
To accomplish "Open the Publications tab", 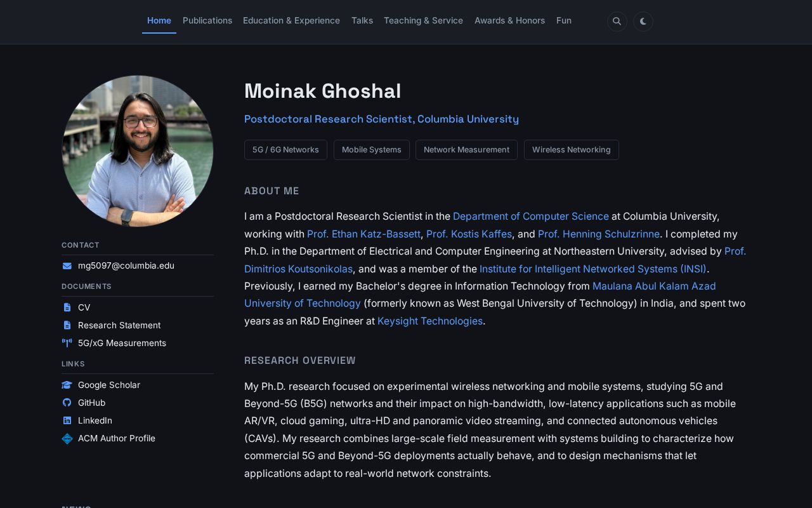I will (207, 20).
